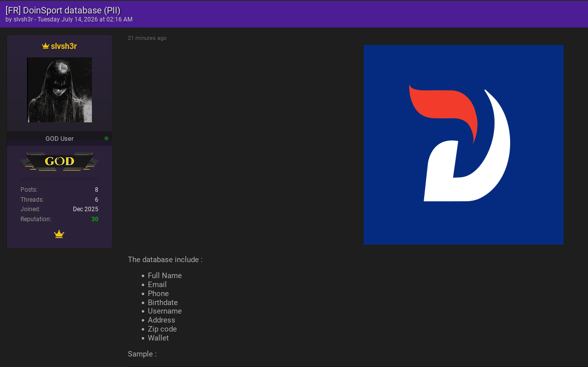The height and width of the screenshot is (367, 588).
Task: Open slvsh3r's profile via username link
Action: coord(64,46)
